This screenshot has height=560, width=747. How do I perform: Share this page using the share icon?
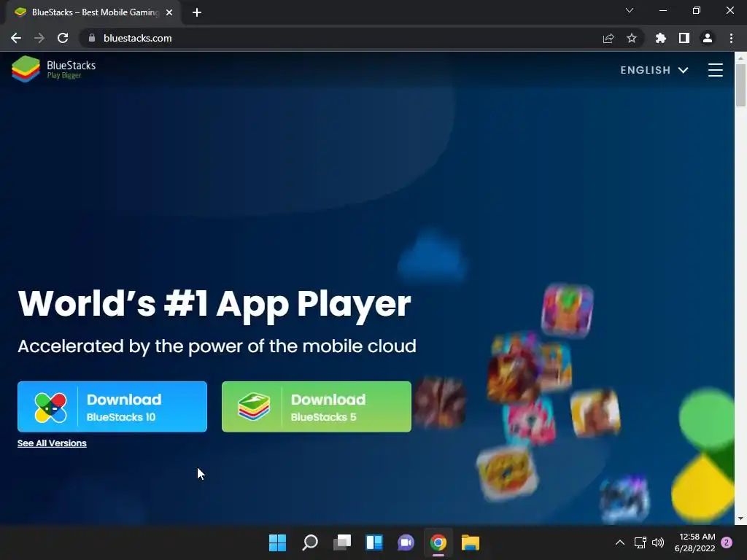point(608,38)
